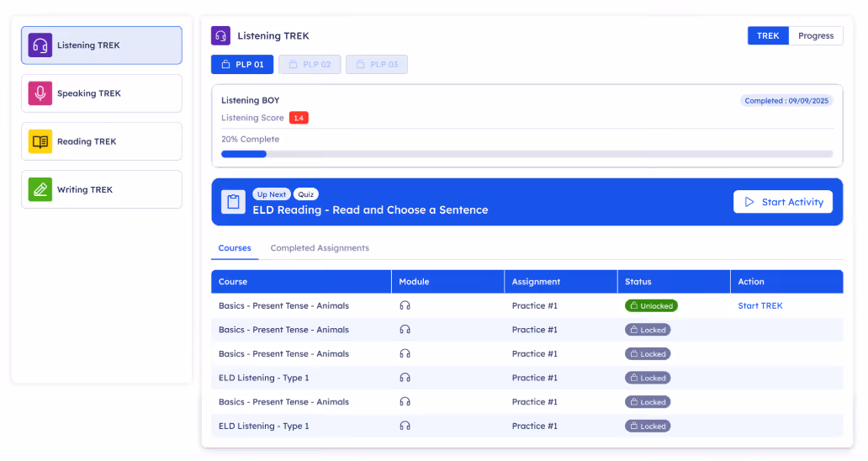
Task: Click the pink microphone icon for Speaking TREK
Action: pyautogui.click(x=40, y=93)
